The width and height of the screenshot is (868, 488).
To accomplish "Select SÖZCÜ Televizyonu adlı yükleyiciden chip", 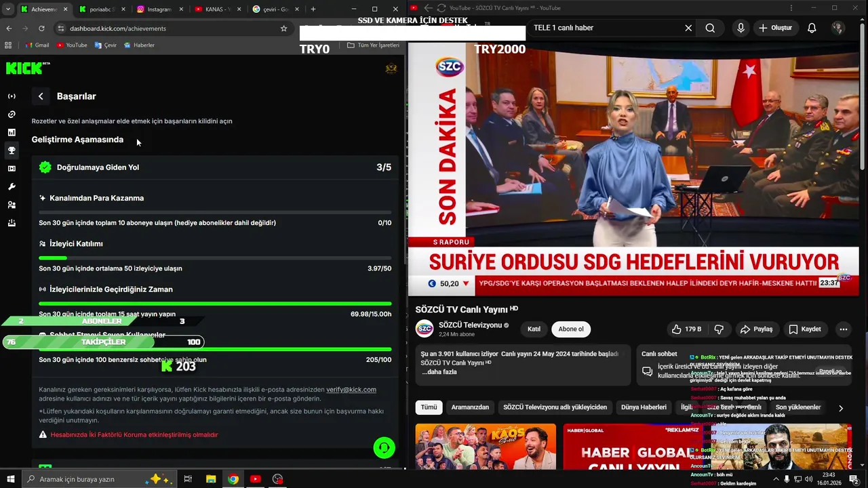I will [555, 407].
